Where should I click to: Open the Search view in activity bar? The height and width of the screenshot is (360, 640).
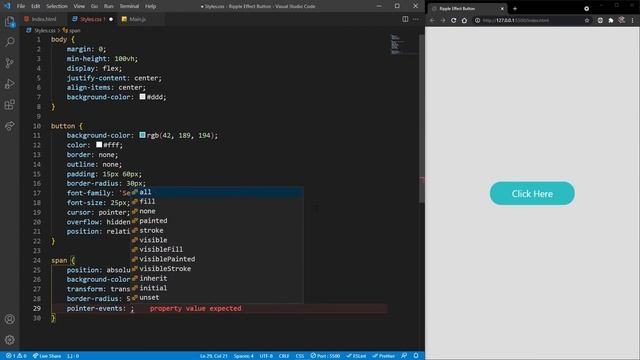[10, 42]
